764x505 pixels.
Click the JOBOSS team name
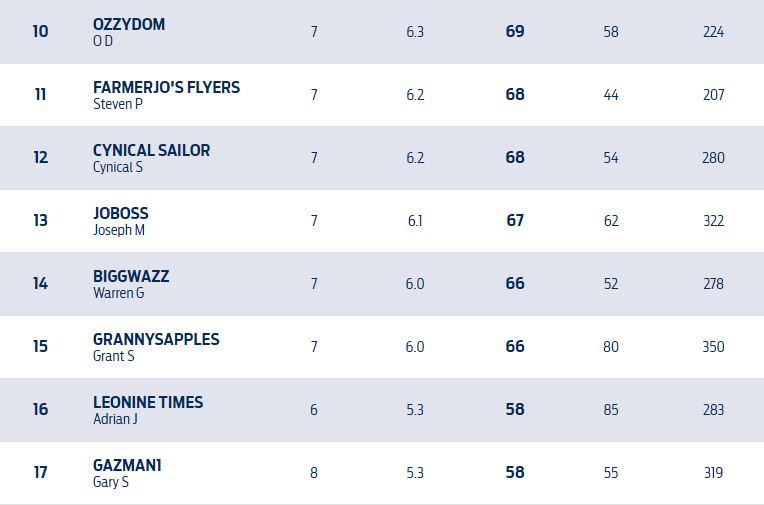120,213
